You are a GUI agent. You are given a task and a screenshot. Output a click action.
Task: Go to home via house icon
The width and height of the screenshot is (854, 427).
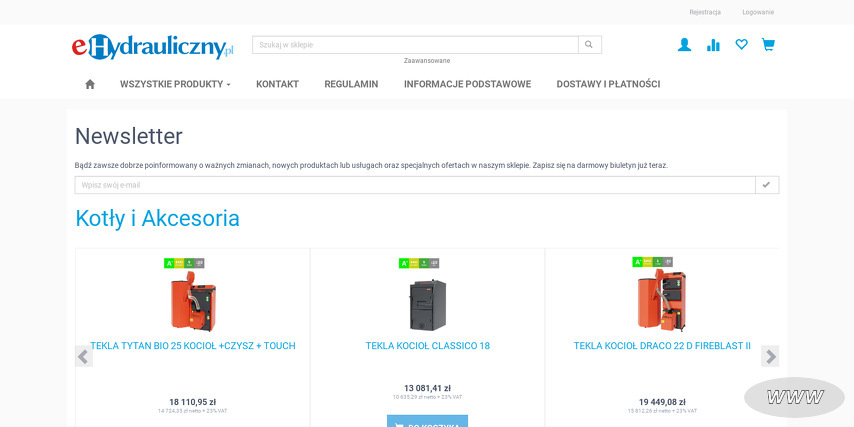coord(90,84)
